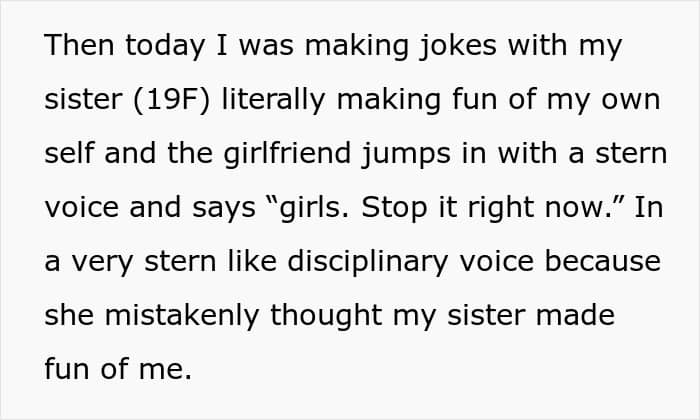Image resolution: width=700 pixels, height=420 pixels.
Task: Click the word "sister" starting the second line
Action: [83, 99]
